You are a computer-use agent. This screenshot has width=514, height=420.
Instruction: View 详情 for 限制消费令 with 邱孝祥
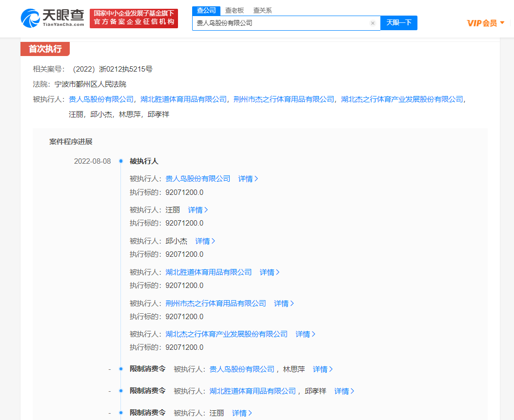[344, 391]
